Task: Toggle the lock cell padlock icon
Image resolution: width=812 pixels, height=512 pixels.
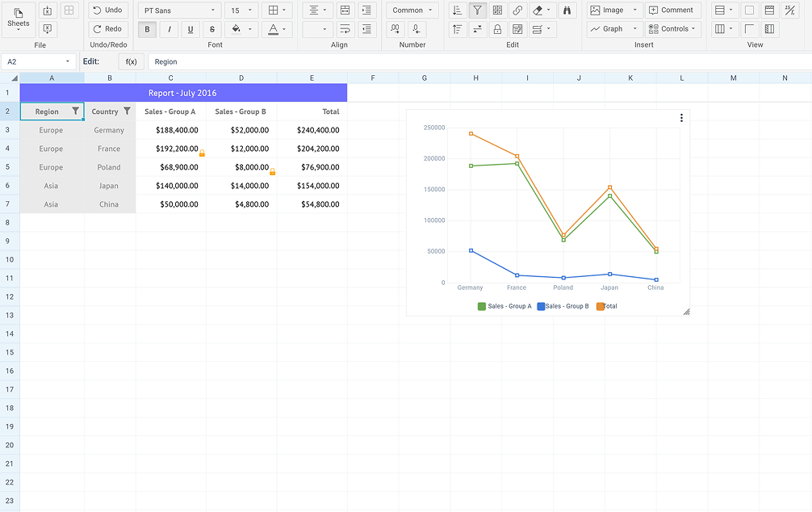Action: click(x=497, y=30)
